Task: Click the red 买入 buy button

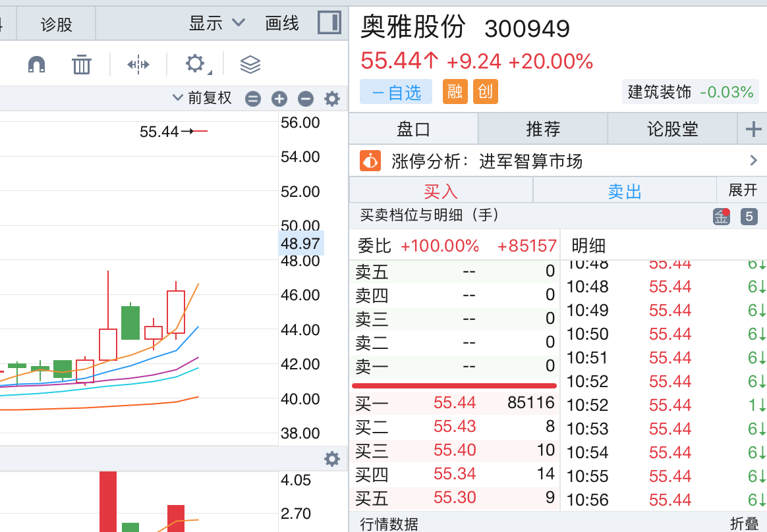Action: point(440,191)
